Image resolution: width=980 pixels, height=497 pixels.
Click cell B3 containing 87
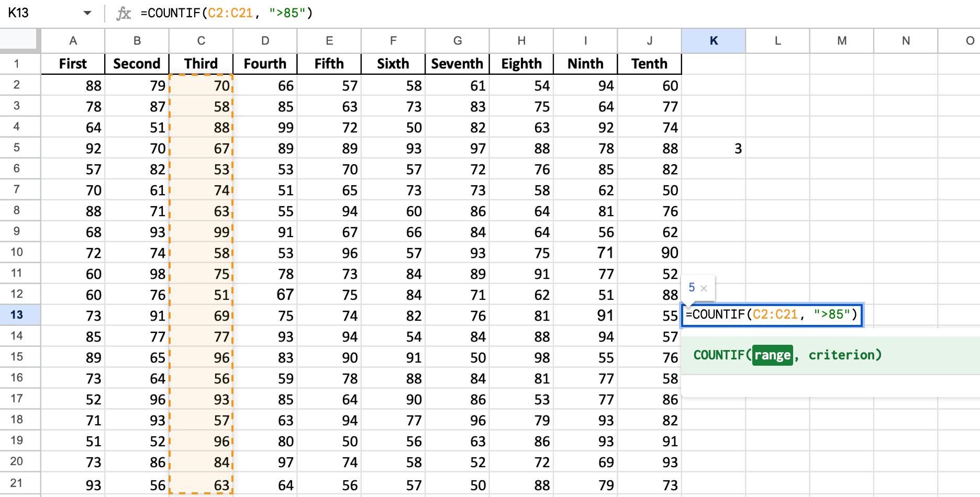137,106
